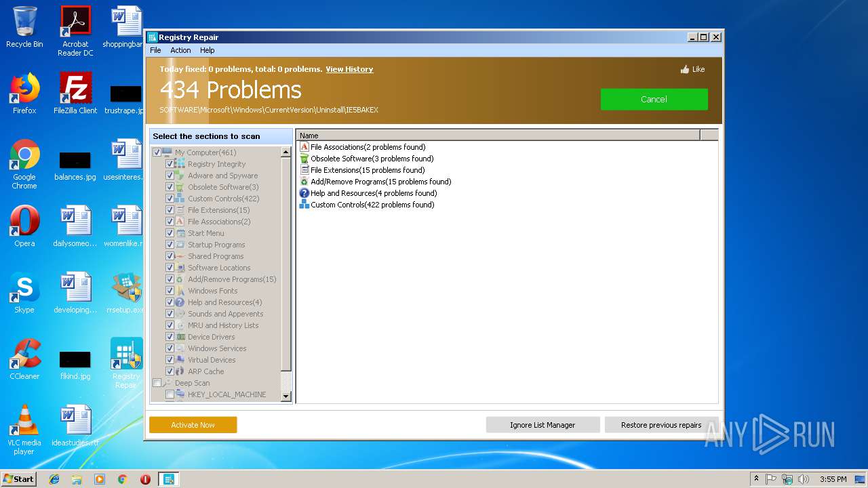Launch FileZilla Client shortcut

pyautogui.click(x=75, y=94)
